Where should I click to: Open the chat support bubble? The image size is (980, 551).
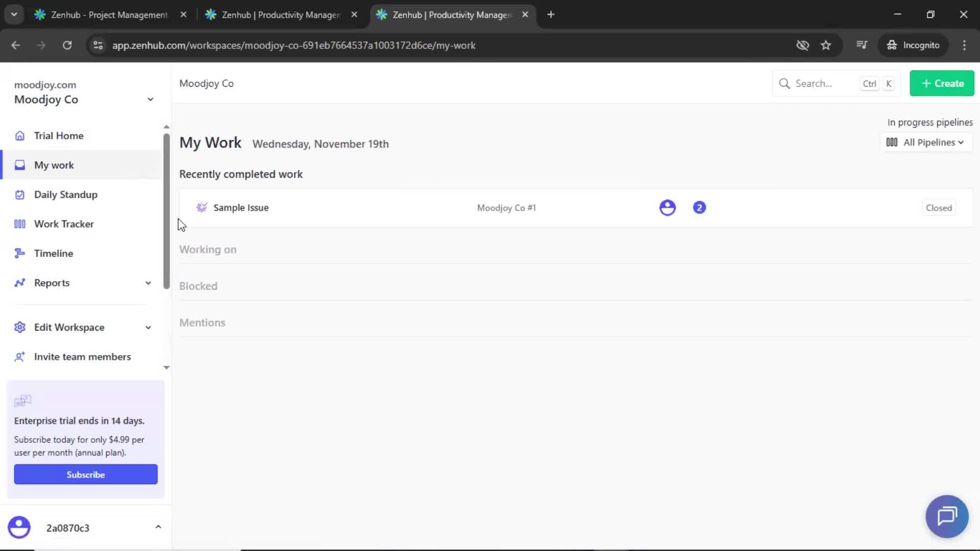946,516
